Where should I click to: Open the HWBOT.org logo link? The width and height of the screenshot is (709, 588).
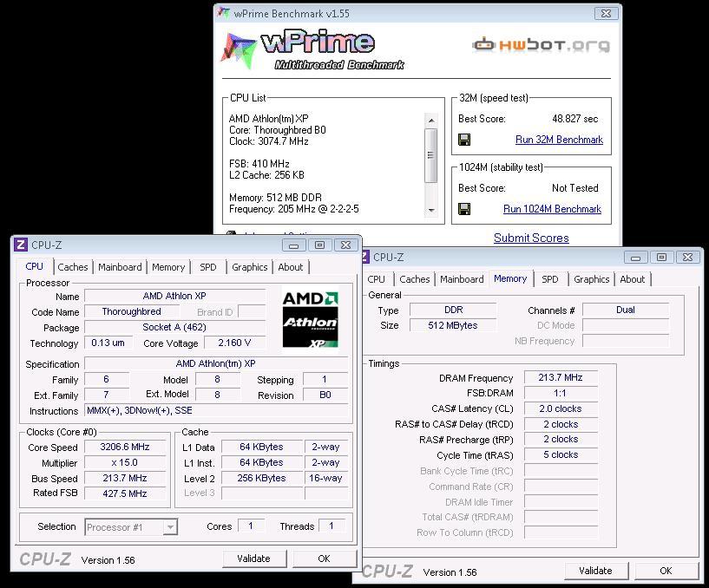[x=541, y=45]
